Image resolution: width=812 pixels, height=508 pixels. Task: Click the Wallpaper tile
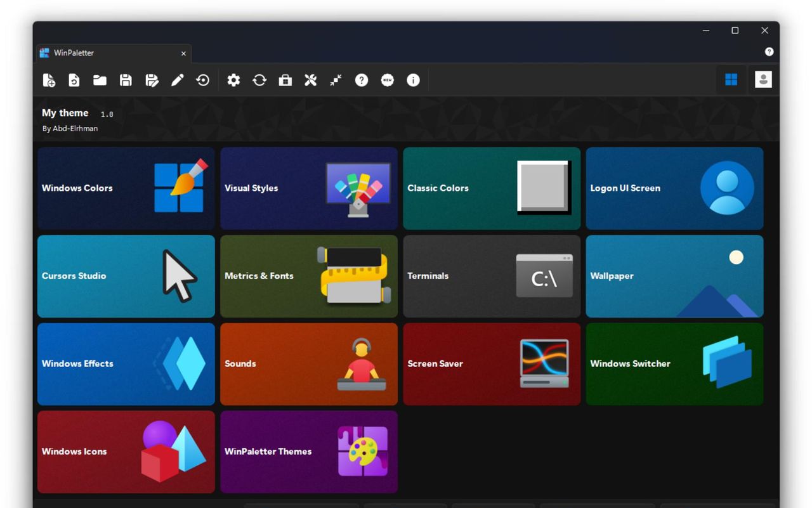674,276
